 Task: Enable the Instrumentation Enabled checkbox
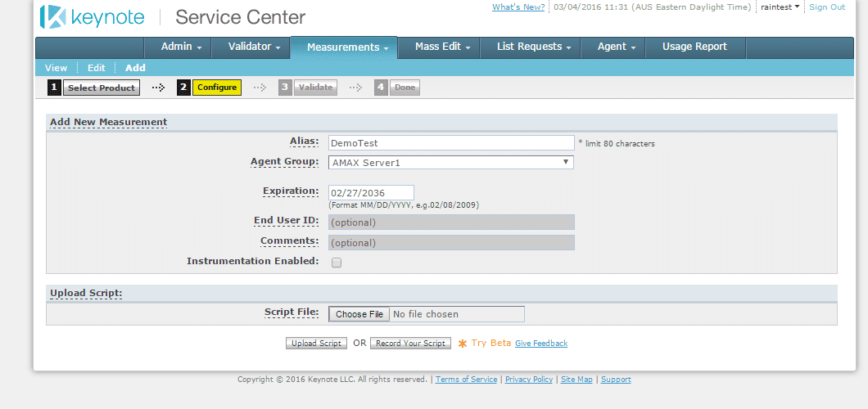(x=336, y=263)
